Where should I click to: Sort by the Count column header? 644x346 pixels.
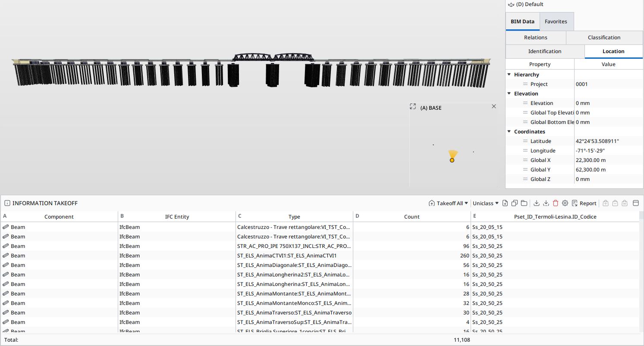[x=412, y=217]
